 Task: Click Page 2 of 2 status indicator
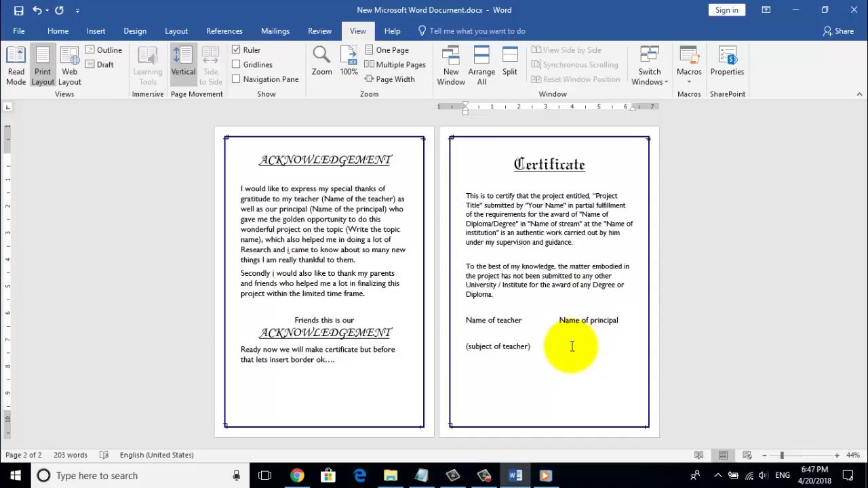(x=24, y=455)
